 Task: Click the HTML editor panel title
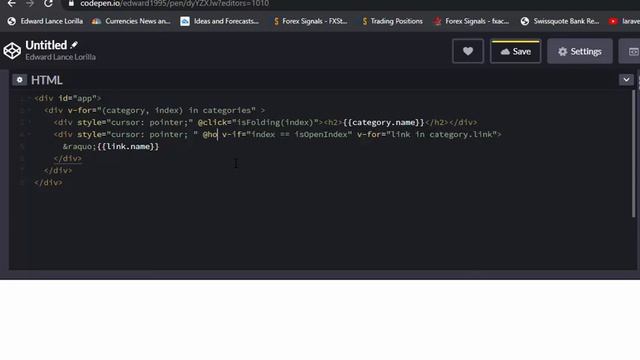pos(47,80)
